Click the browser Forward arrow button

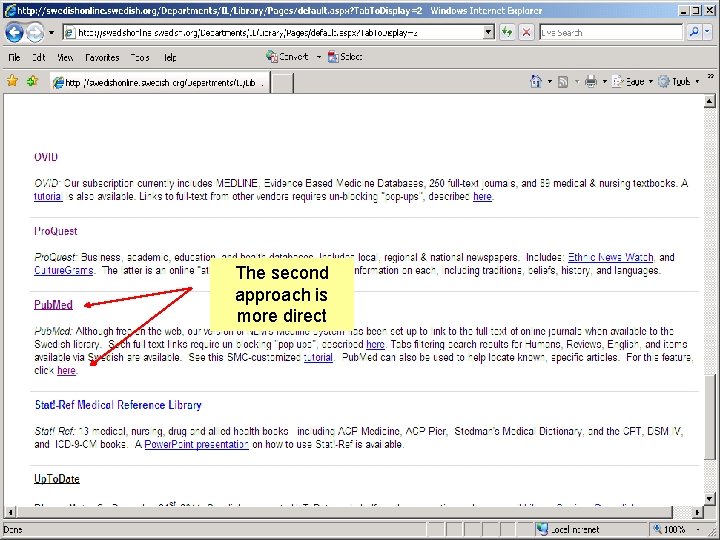tap(35, 33)
